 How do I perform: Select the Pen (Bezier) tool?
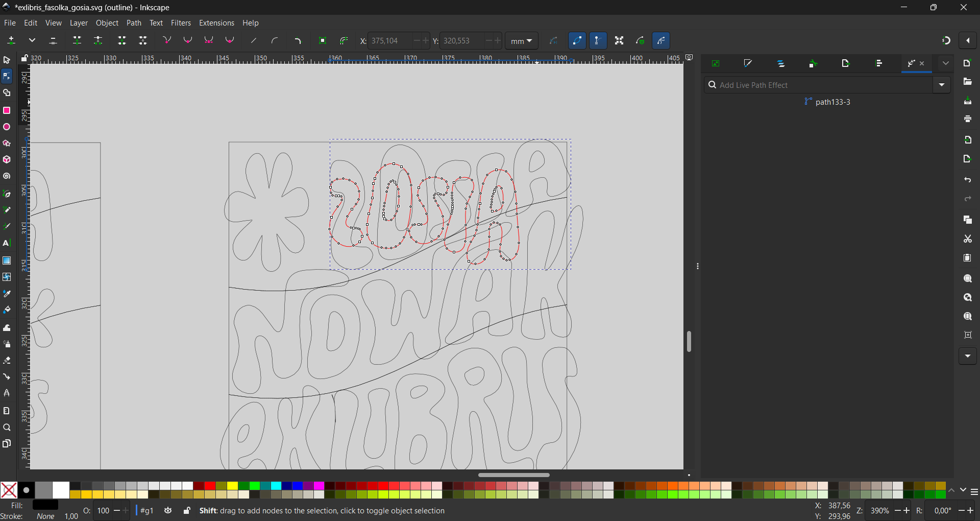[x=7, y=194]
